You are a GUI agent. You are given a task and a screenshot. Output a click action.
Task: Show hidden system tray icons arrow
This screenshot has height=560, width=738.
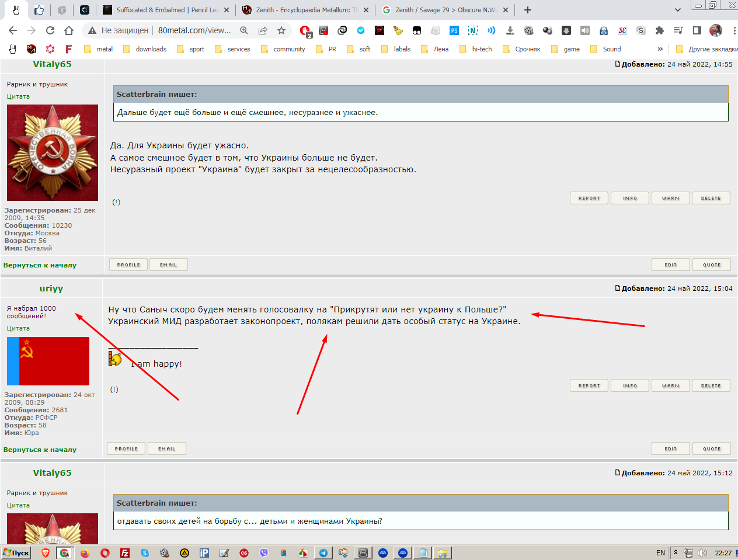[x=676, y=552]
